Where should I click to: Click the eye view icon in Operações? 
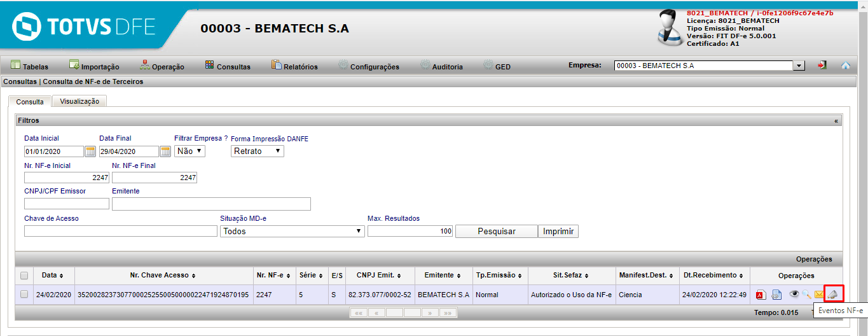[794, 293]
